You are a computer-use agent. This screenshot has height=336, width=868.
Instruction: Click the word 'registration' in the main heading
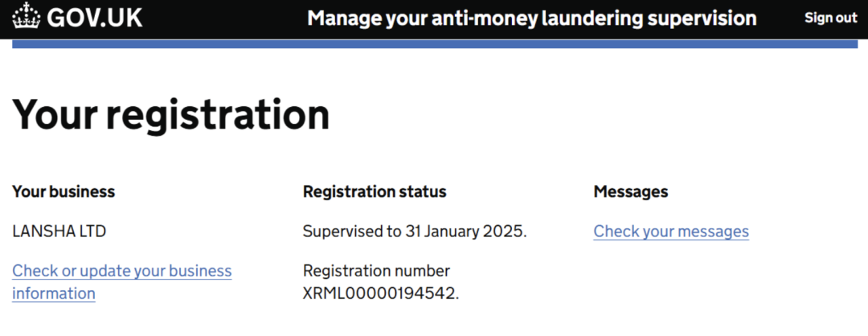218,114
